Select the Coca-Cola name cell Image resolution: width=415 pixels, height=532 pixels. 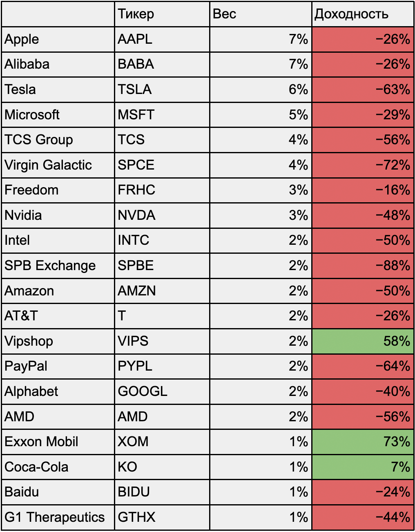[x=58, y=467]
